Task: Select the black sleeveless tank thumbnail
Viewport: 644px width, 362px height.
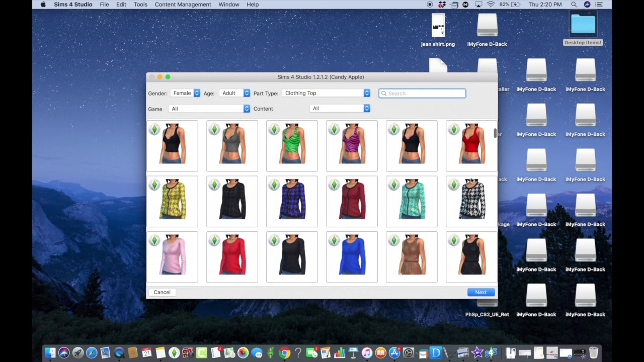Action: (x=471, y=257)
